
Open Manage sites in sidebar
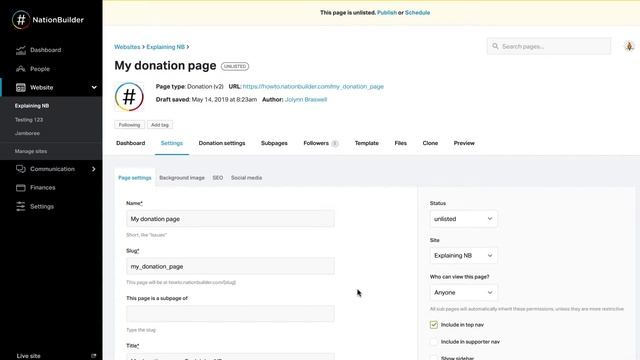point(31,151)
